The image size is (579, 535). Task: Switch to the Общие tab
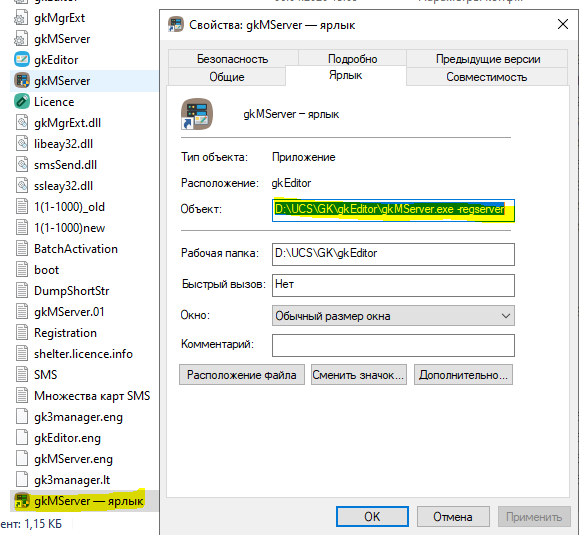[x=227, y=77]
